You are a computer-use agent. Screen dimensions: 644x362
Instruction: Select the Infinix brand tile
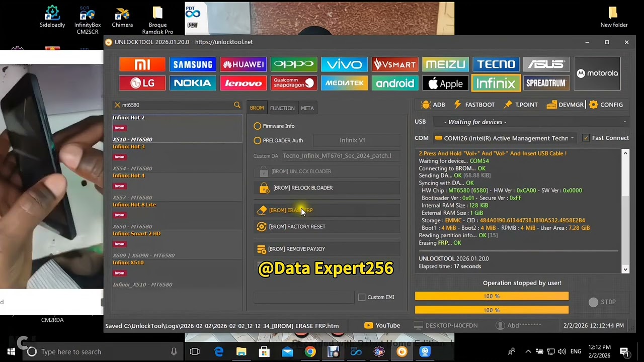tap(496, 83)
